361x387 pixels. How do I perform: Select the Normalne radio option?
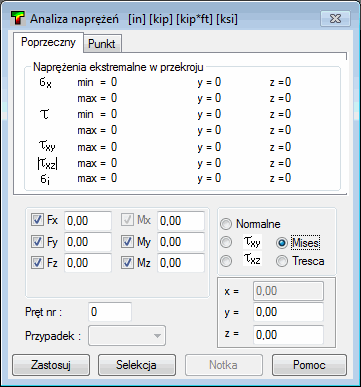pyautogui.click(x=226, y=224)
